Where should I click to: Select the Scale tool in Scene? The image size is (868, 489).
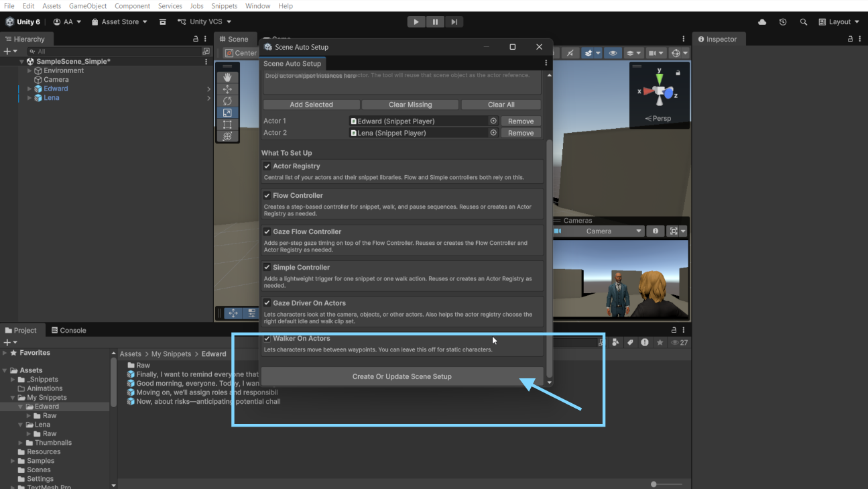pyautogui.click(x=227, y=113)
